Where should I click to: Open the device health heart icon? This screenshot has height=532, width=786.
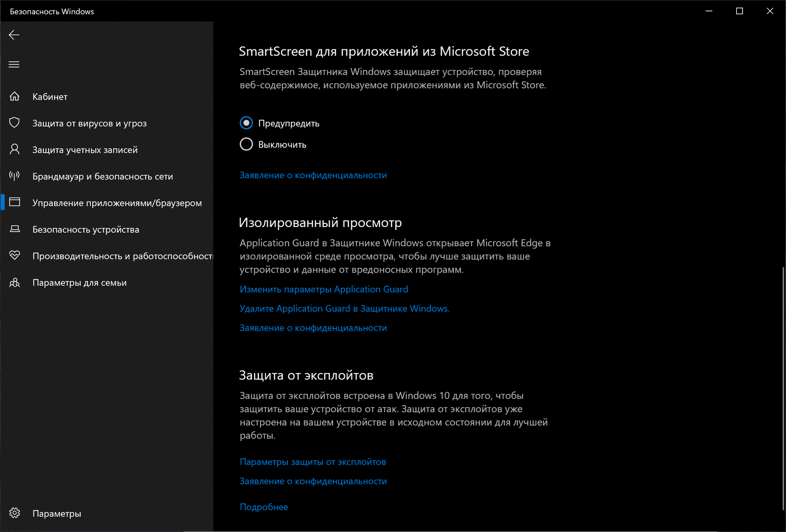click(x=15, y=255)
